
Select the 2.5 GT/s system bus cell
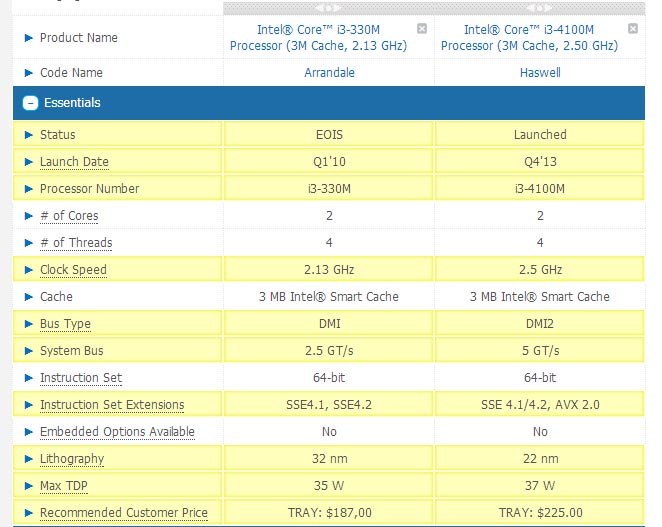329,351
